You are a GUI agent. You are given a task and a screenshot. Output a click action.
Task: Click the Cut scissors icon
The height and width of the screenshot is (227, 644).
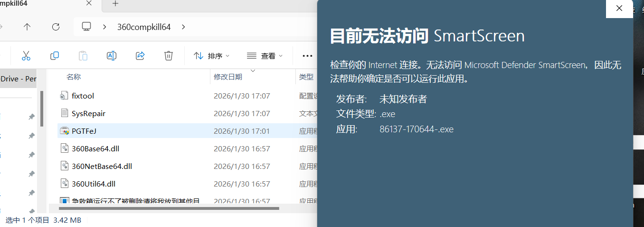pyautogui.click(x=26, y=56)
